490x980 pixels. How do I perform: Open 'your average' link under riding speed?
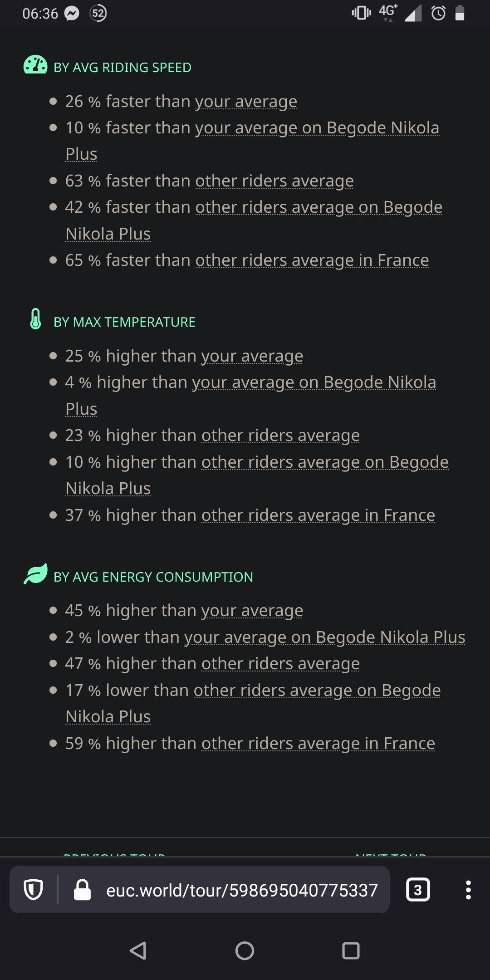click(x=246, y=102)
